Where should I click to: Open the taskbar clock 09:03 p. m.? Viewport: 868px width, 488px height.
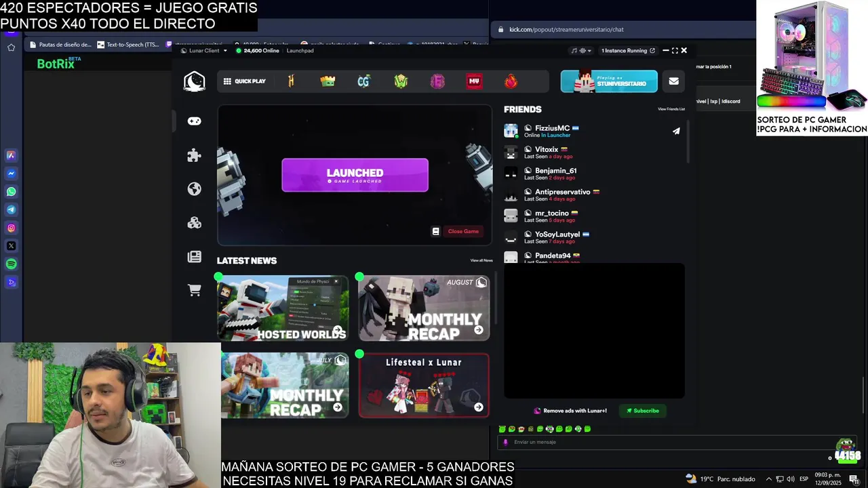tap(828, 479)
